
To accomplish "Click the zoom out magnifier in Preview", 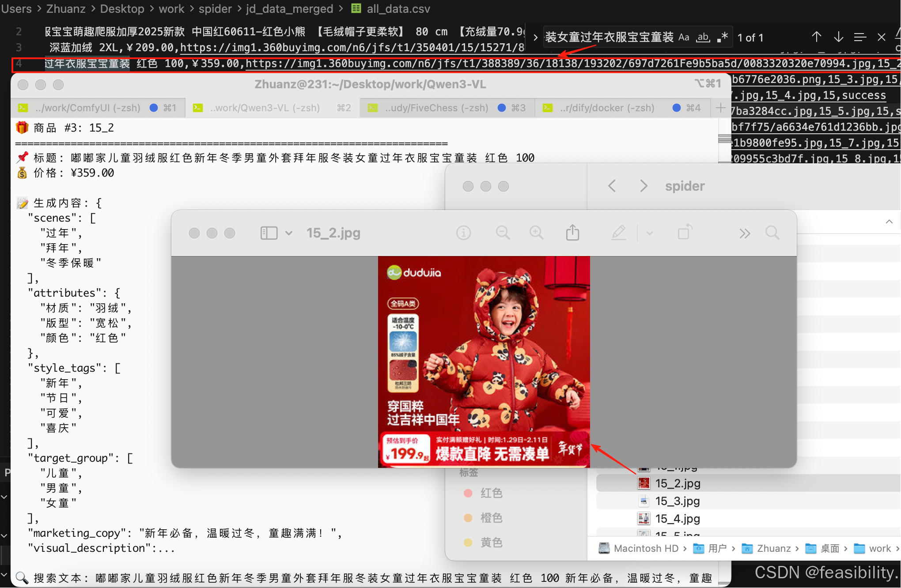I will (x=503, y=233).
